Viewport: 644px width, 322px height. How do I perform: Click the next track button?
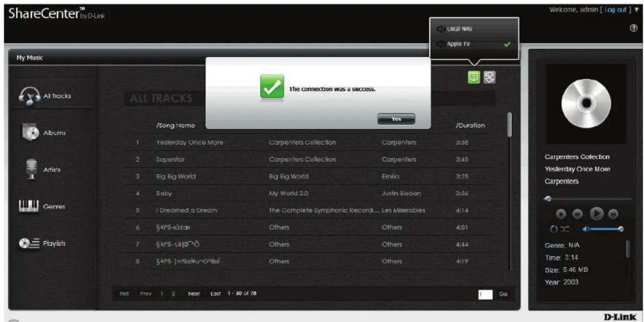point(613,213)
